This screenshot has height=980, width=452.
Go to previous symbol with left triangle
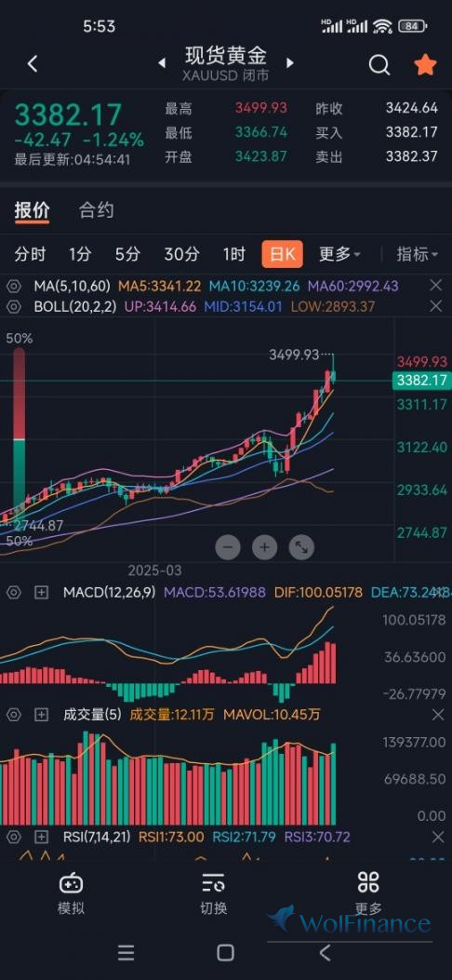click(162, 63)
